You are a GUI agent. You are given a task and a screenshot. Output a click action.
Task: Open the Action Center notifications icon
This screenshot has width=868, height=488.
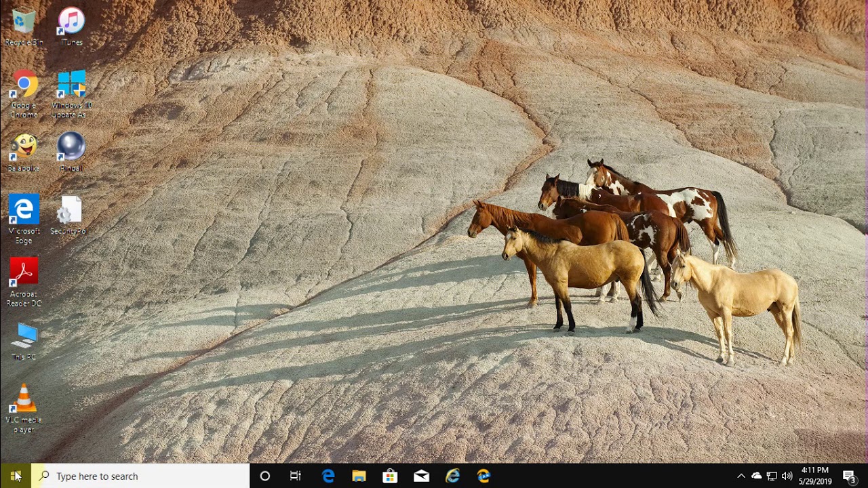pos(849,476)
